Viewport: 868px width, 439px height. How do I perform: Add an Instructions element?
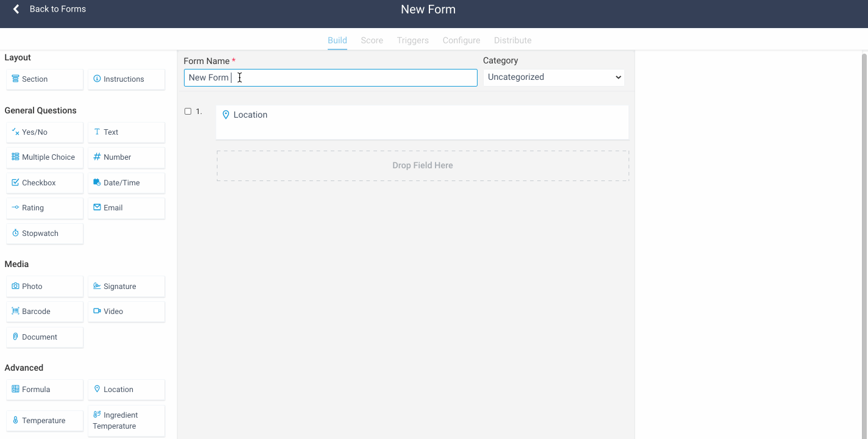[x=126, y=79]
